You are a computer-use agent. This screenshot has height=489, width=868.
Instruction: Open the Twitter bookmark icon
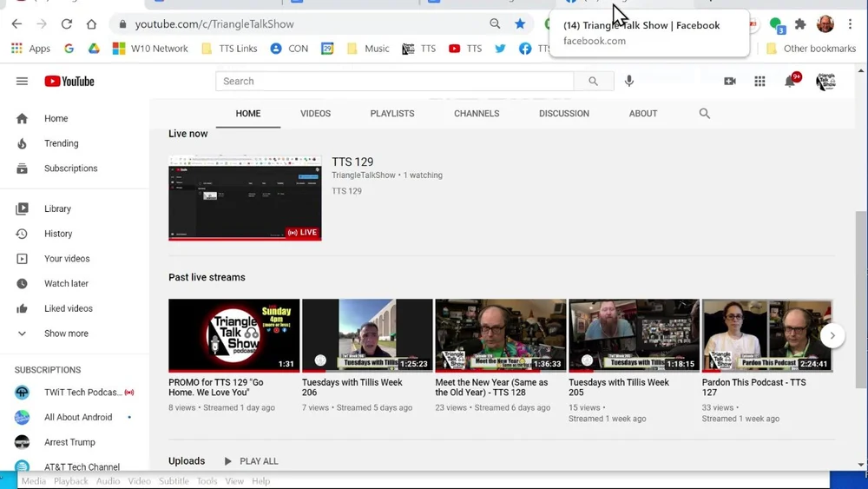tap(501, 49)
